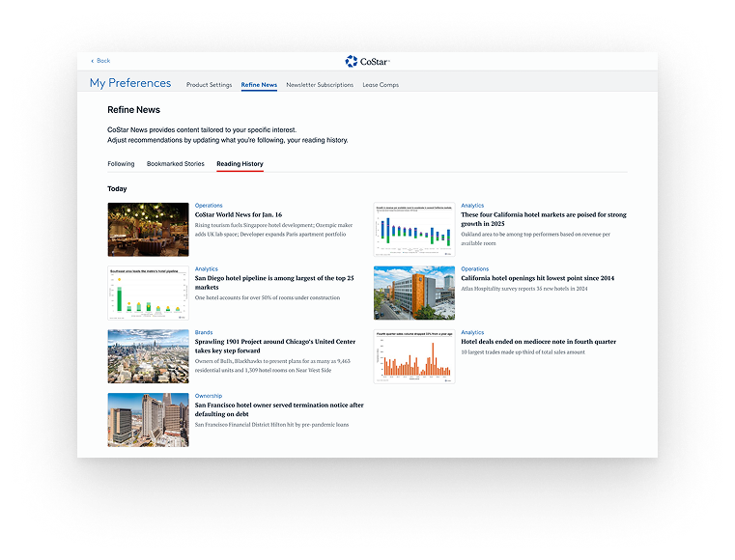This screenshot has height=560, width=735.
Task: Open the Bookmarked Stories sub-tab
Action: point(176,164)
